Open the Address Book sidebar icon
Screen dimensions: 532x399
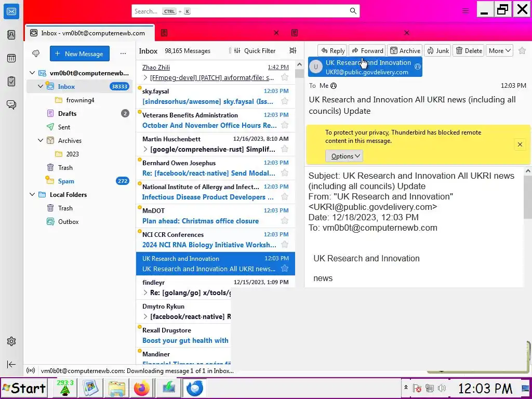[x=11, y=35]
